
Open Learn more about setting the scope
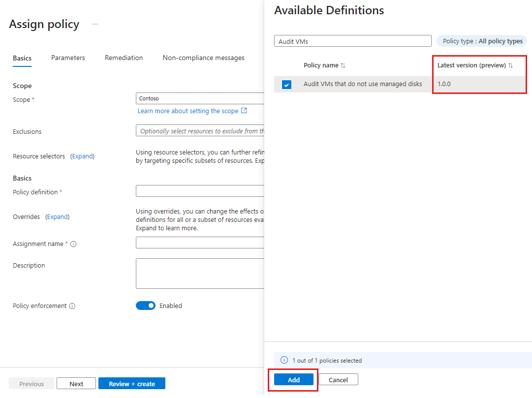coord(188,111)
